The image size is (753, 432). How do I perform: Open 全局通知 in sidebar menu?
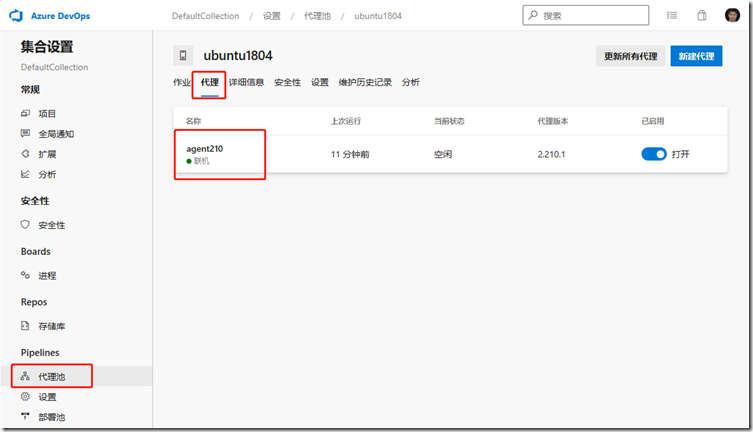(x=56, y=134)
